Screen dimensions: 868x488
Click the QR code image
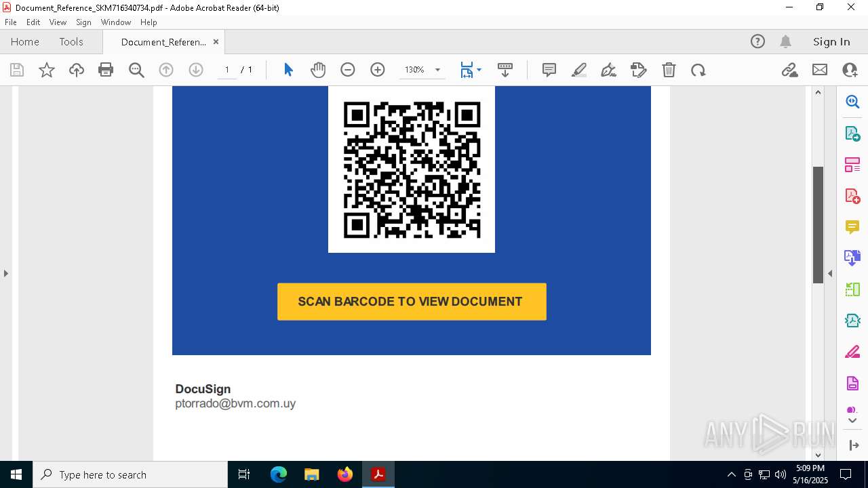click(x=412, y=169)
